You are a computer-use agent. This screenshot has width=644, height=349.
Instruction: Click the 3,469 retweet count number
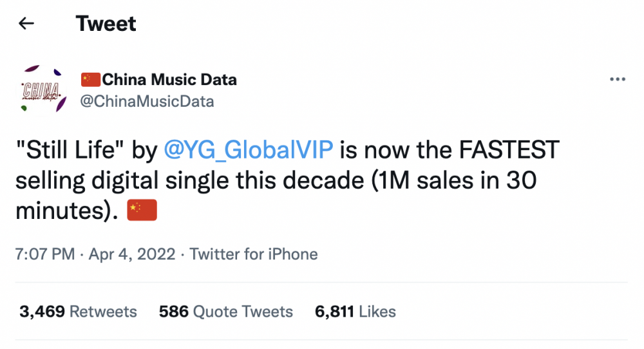point(43,312)
